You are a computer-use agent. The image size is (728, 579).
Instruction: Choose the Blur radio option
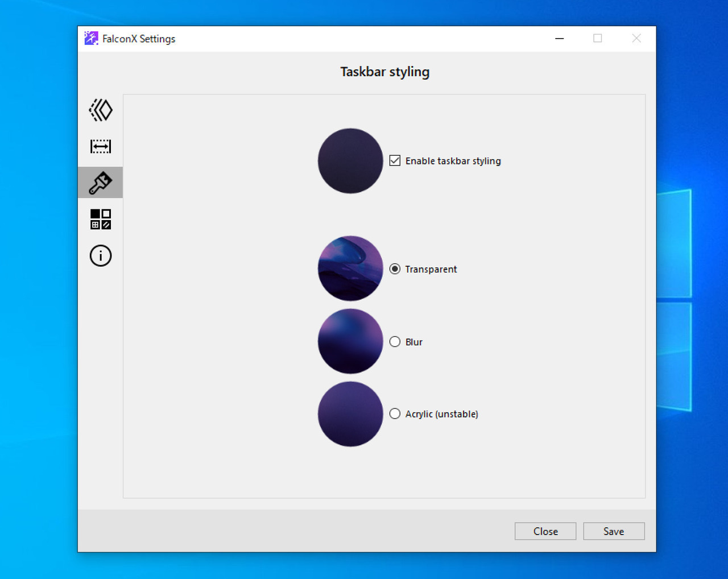click(x=395, y=342)
